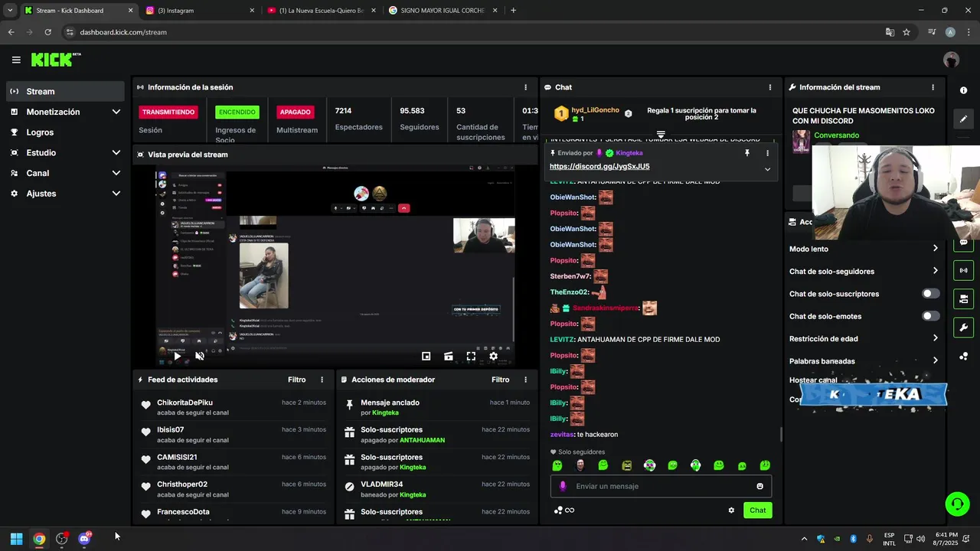Open the green support headset button
The width and height of the screenshot is (980, 551).
click(x=957, y=504)
